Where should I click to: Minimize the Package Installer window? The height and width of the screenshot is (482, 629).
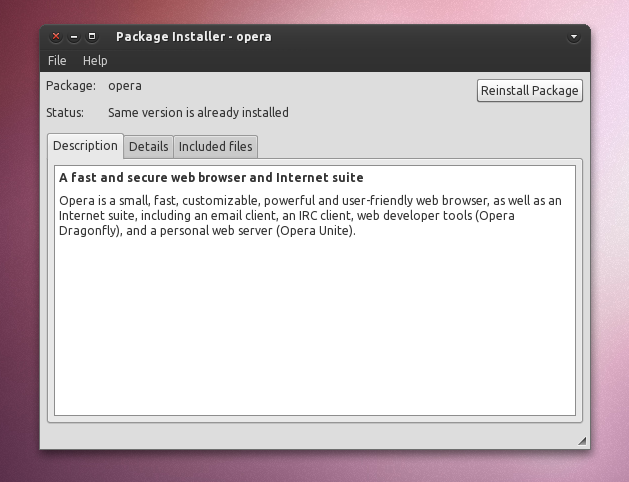(x=74, y=37)
